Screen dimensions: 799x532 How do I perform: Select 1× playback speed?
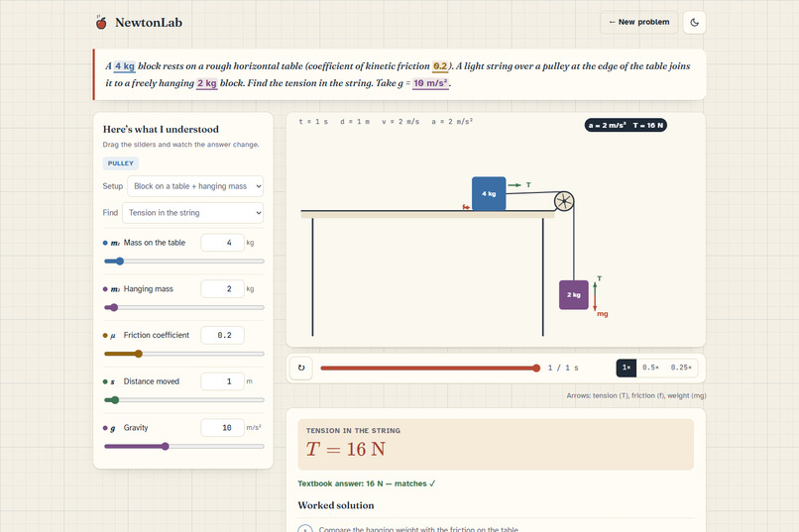pos(627,368)
